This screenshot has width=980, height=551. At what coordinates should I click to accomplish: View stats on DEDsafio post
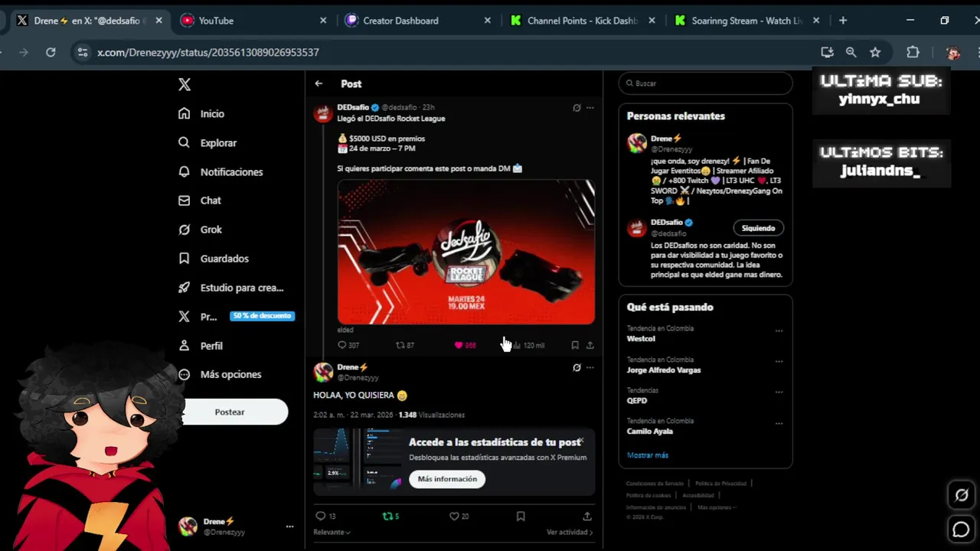point(517,345)
